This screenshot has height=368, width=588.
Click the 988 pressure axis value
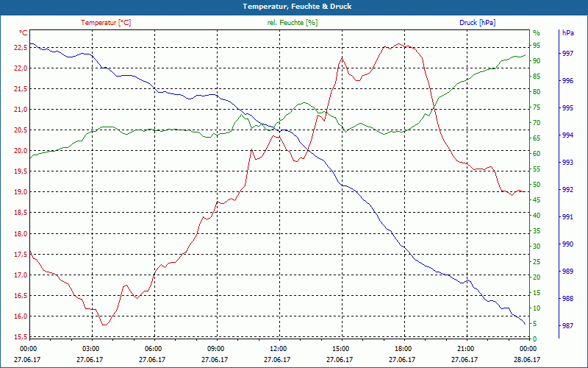click(x=567, y=299)
